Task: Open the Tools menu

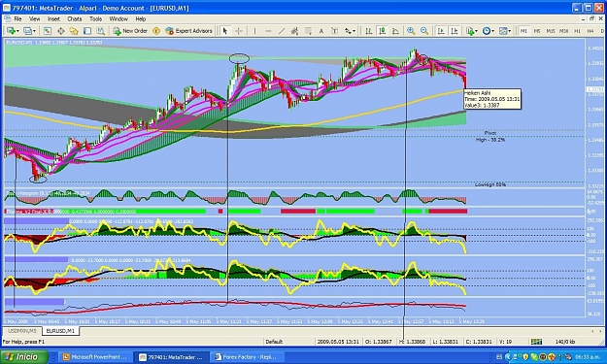Action: [x=95, y=19]
